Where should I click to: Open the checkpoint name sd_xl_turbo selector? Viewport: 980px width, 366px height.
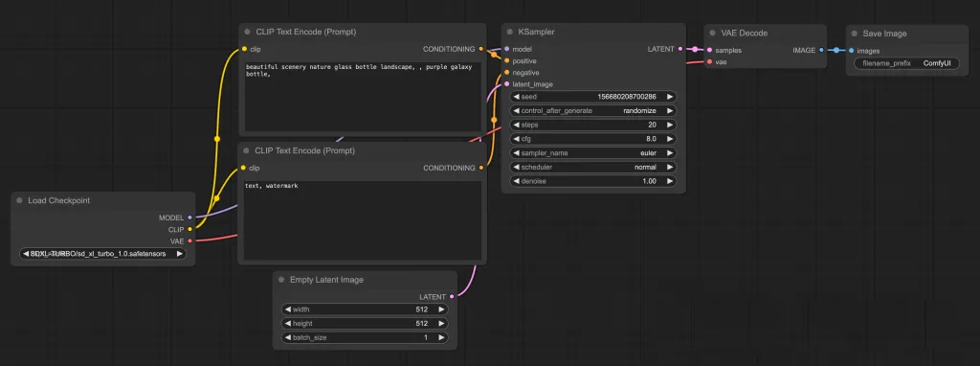coord(102,253)
